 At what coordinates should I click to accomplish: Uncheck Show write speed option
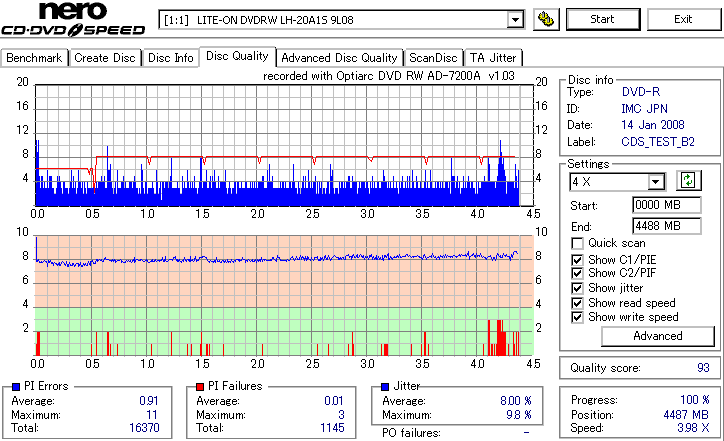point(577,317)
